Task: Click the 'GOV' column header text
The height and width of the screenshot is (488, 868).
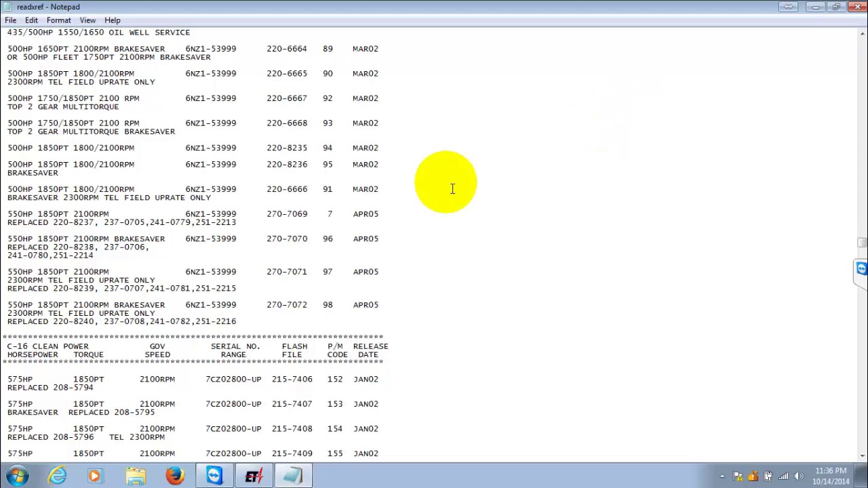Action: point(157,346)
